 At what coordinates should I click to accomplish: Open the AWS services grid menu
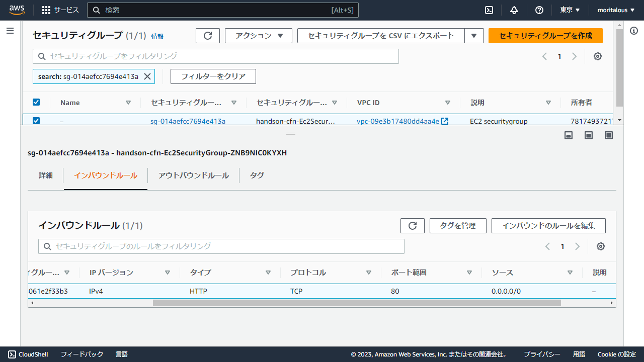[x=46, y=10]
